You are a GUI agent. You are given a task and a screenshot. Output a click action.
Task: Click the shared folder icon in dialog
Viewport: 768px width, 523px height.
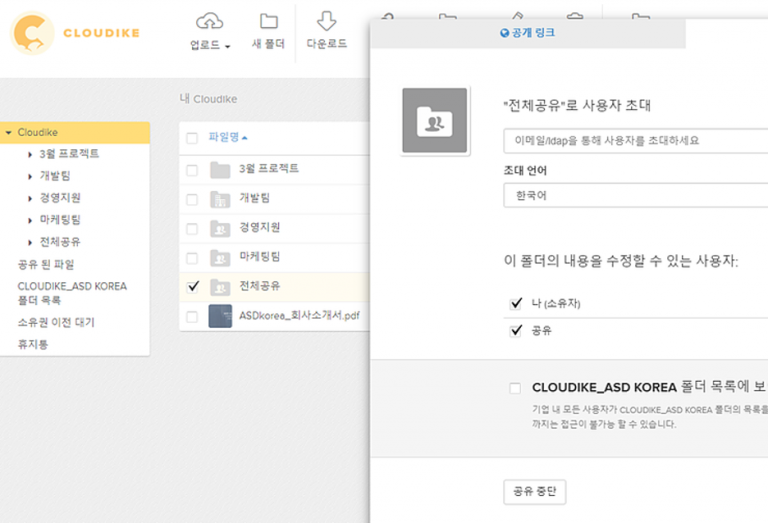[434, 121]
